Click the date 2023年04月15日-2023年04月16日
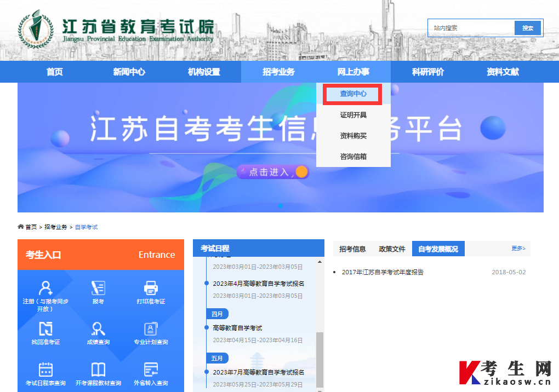 (x=258, y=340)
